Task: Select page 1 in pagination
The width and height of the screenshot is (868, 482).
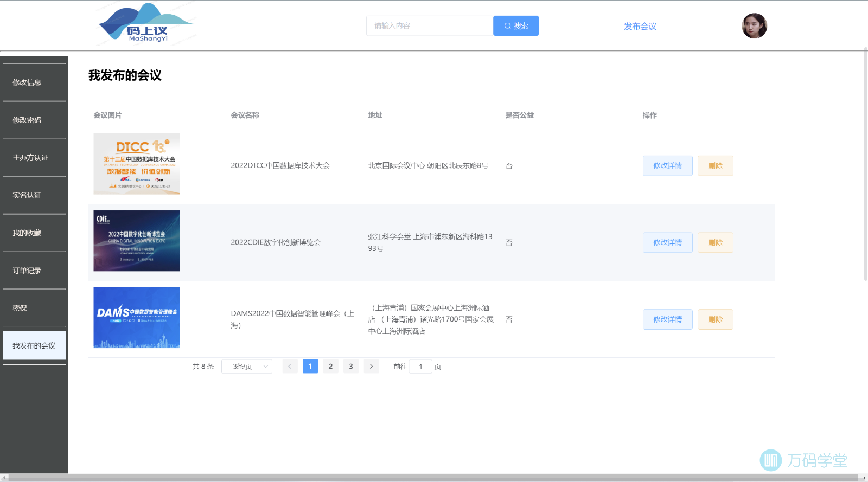Action: pos(310,367)
